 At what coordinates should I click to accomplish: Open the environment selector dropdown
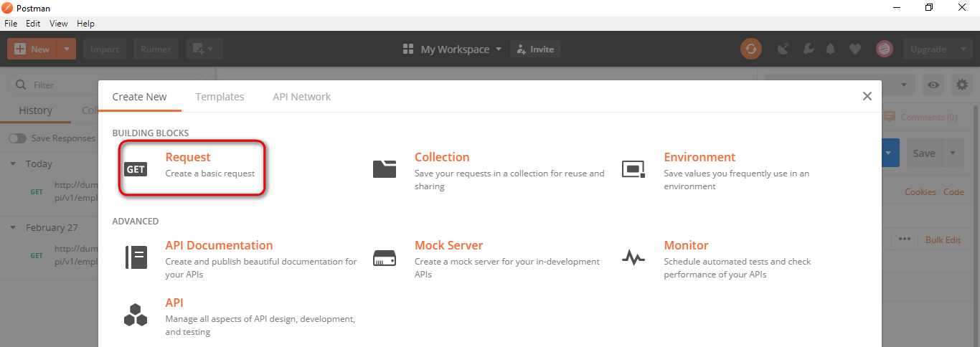tap(903, 85)
